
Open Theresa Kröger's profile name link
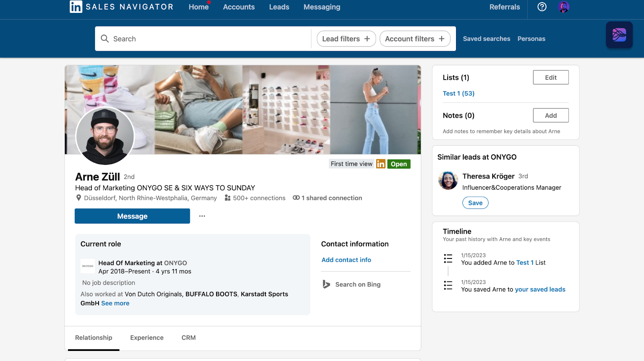point(489,176)
